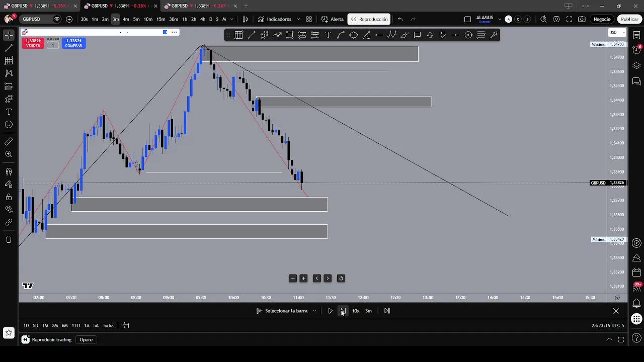644x362 pixels.
Task: Choose the 15m timeframe
Action: click(160, 19)
